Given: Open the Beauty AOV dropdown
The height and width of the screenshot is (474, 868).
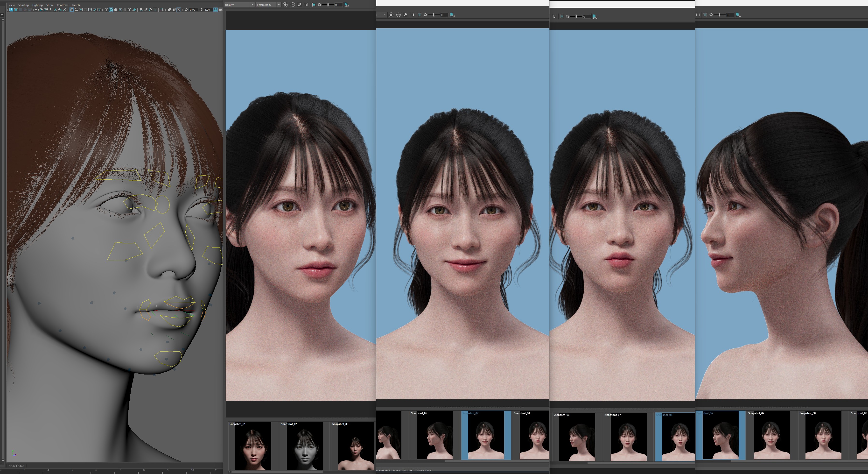Looking at the screenshot, I should (239, 5).
